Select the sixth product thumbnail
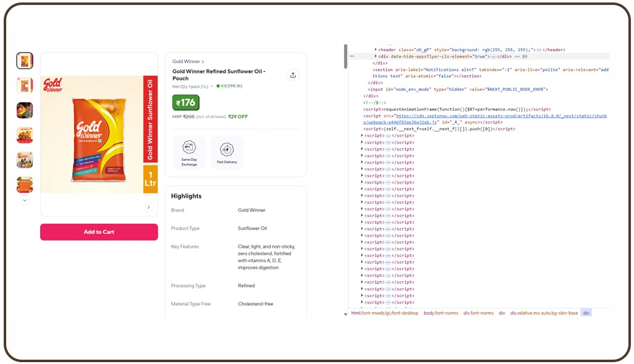 coord(25,185)
